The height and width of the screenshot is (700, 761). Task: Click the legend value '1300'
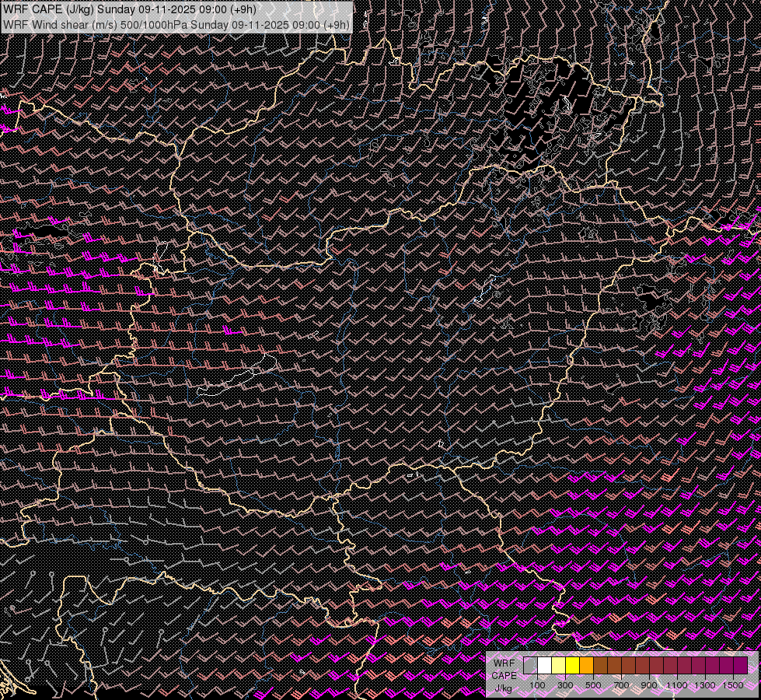point(705,685)
